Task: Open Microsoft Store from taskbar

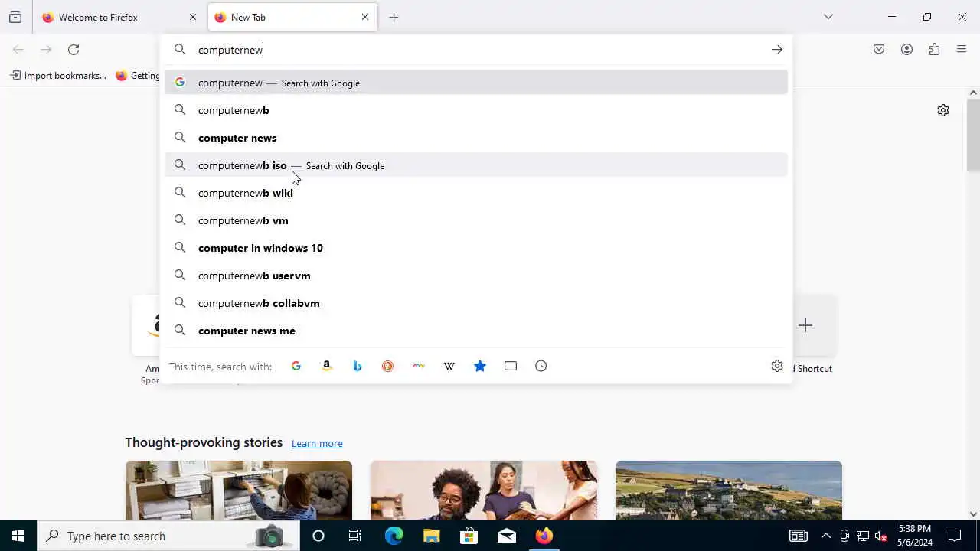Action: tap(469, 536)
